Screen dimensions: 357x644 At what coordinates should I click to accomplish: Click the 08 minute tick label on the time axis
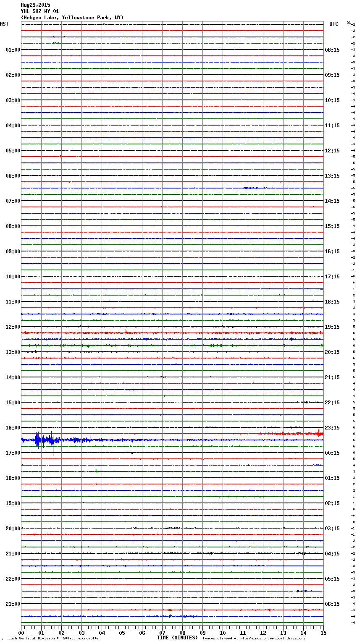pos(182,633)
